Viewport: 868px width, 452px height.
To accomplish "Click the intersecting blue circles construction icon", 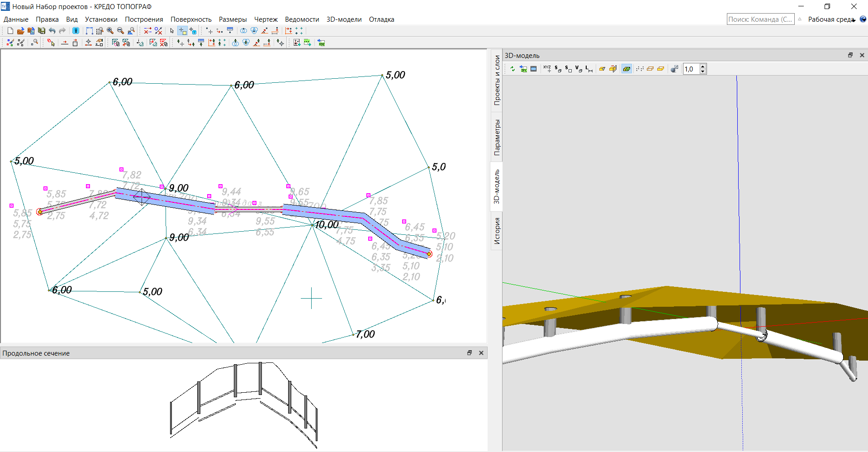I will (243, 31).
